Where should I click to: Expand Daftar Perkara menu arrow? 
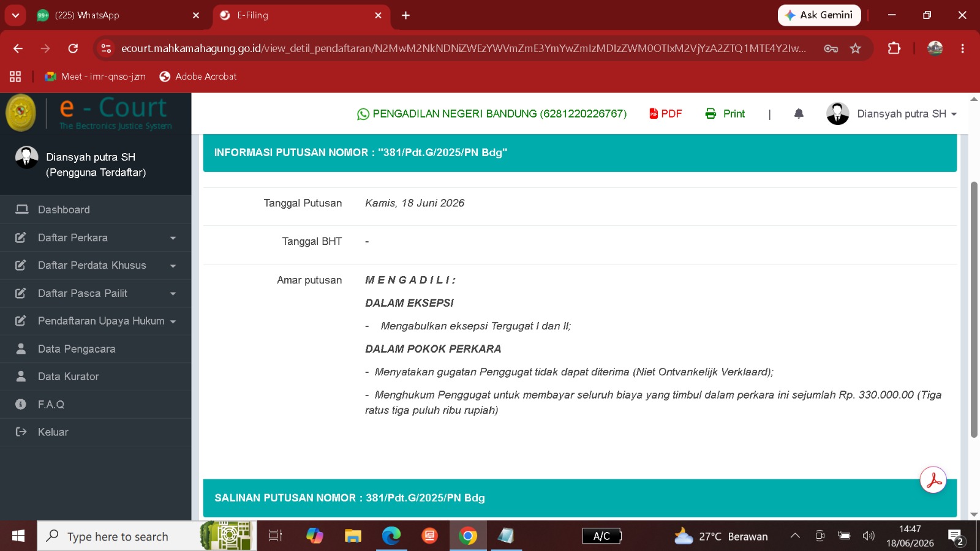coord(173,238)
